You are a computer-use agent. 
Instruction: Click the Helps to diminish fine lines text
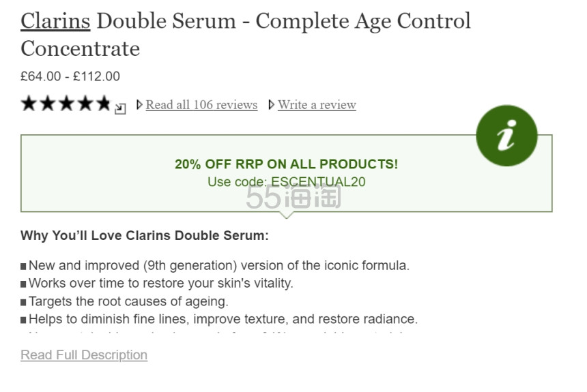click(x=223, y=319)
